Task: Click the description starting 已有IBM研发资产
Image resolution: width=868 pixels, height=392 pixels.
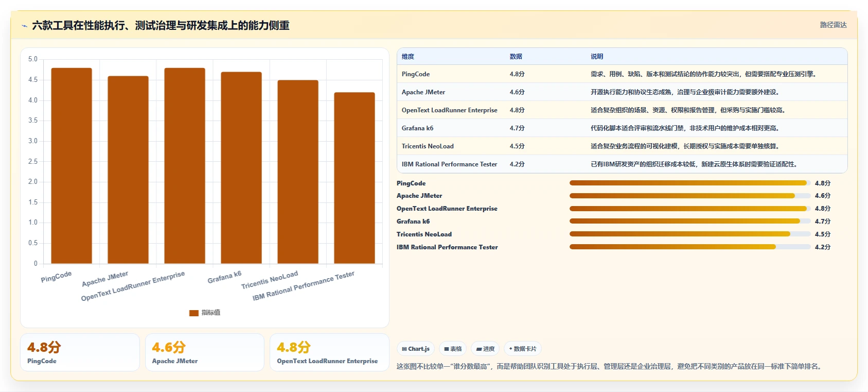Action: (x=695, y=164)
